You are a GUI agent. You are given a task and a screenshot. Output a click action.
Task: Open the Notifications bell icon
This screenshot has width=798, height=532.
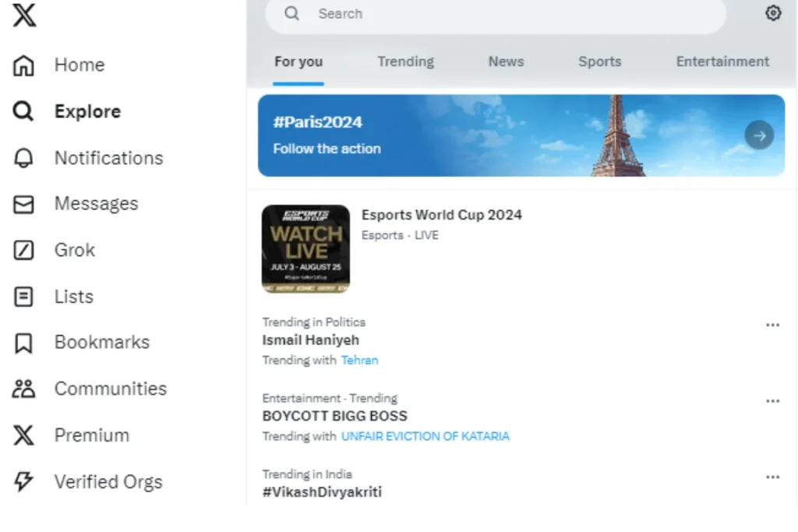(x=23, y=158)
